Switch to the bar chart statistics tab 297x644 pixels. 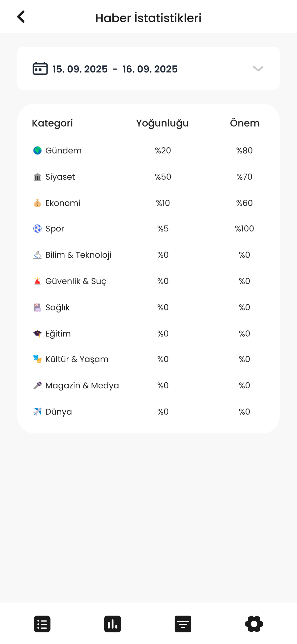pos(112,624)
